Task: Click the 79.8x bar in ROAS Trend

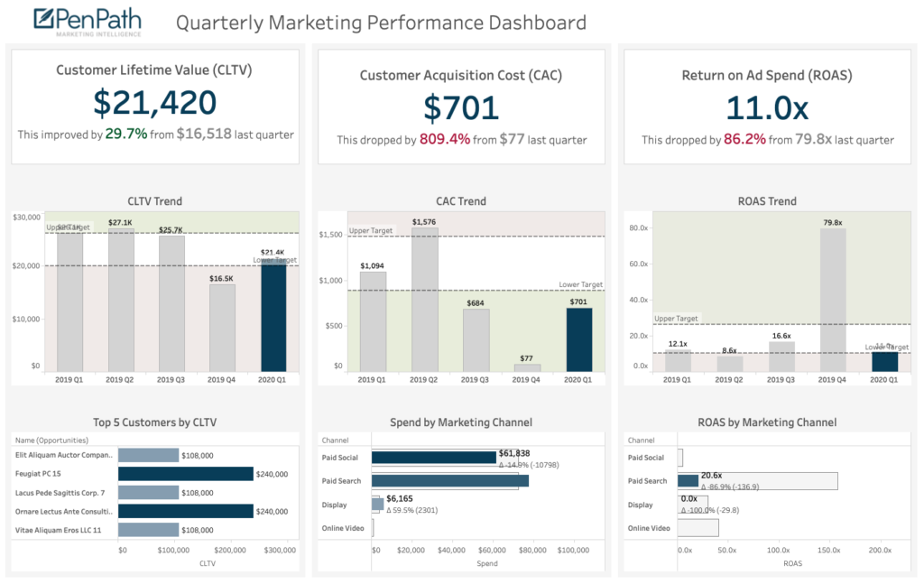Action: tap(835, 298)
